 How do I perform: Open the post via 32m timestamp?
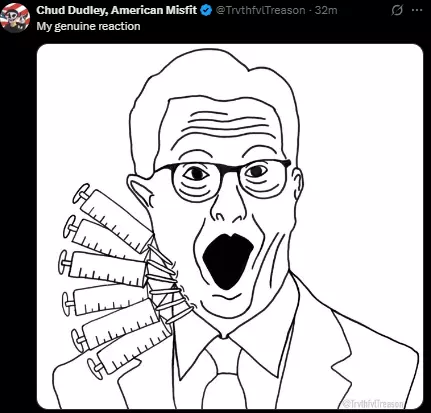tap(326, 10)
